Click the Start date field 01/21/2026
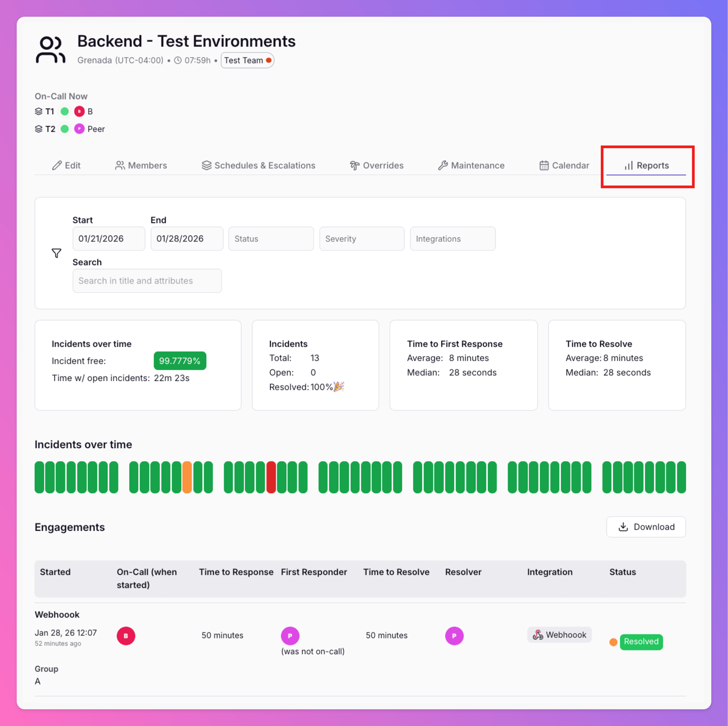Image resolution: width=728 pixels, height=726 pixels. pos(108,239)
